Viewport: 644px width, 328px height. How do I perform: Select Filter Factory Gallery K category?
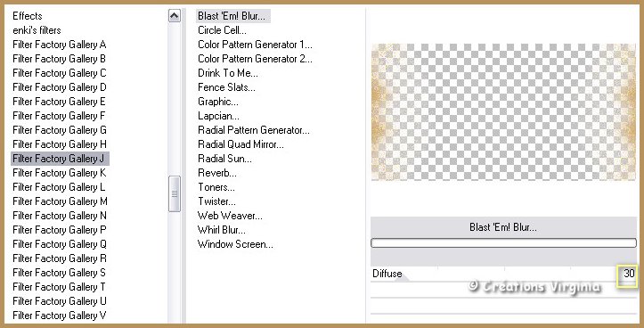(x=59, y=173)
